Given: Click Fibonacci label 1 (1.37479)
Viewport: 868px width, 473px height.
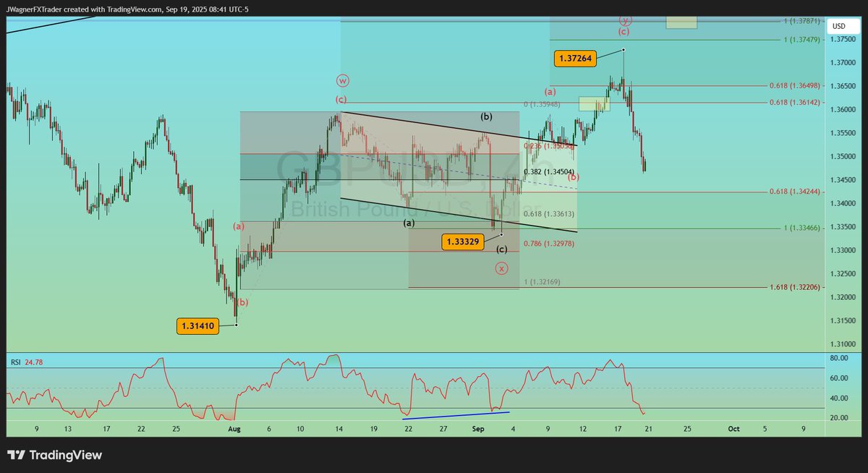Looking at the screenshot, I should click(801, 40).
